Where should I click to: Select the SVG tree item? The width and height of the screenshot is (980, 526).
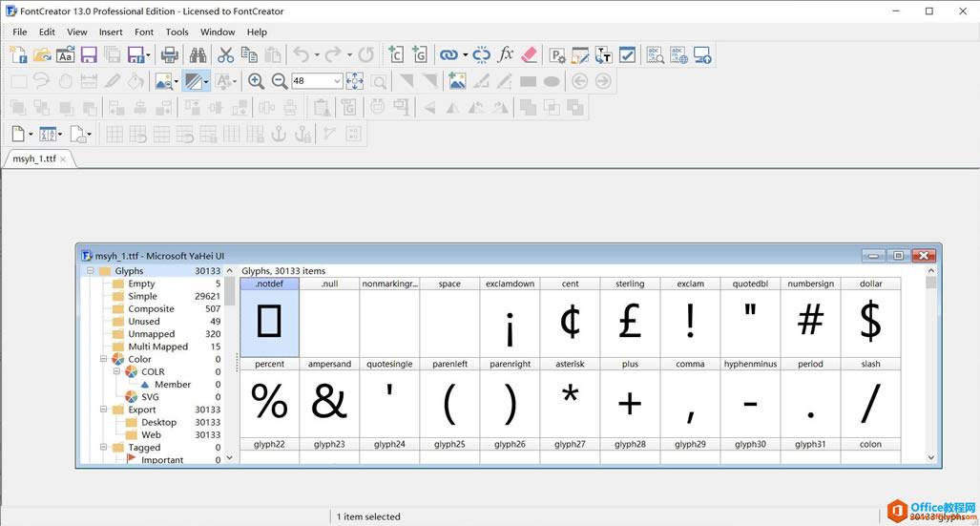pyautogui.click(x=150, y=397)
